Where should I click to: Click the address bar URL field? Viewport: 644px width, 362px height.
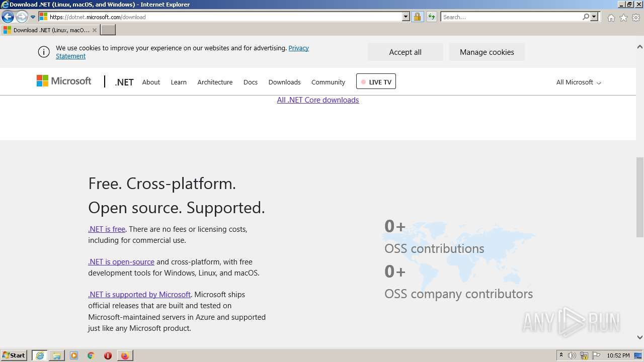(x=225, y=17)
